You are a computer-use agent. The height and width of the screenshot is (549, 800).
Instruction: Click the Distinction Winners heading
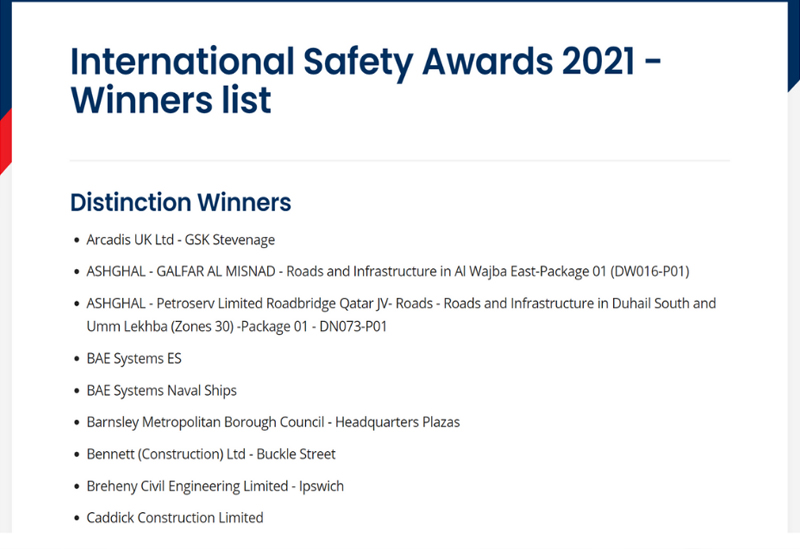pyautogui.click(x=181, y=203)
